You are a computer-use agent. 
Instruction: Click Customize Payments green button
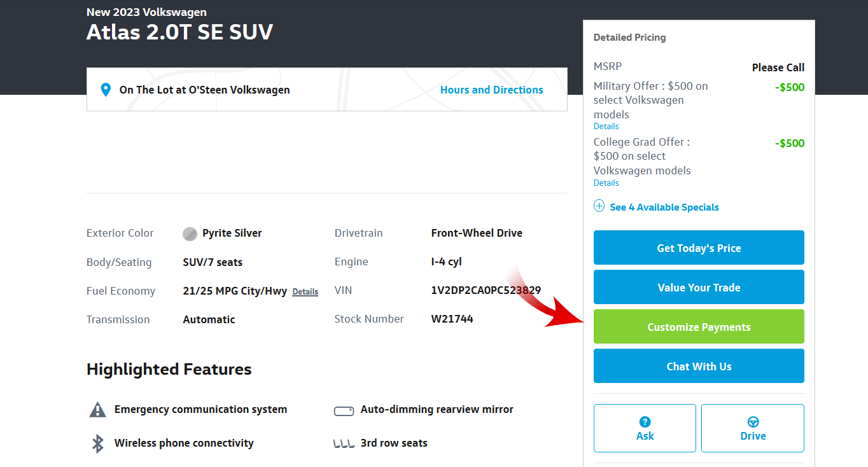point(699,326)
